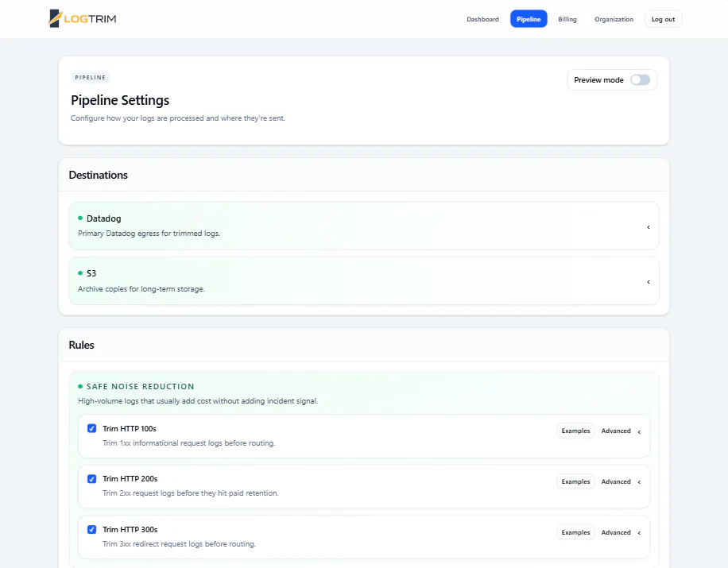
Task: Click 'Primary Datadog egress for trimmed logs.' text
Action: [x=149, y=234]
